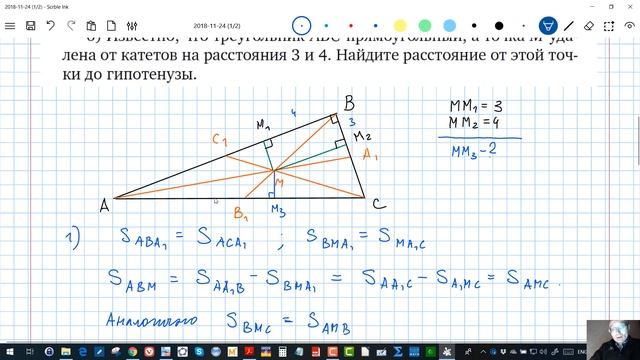640x360 pixels.
Task: Open the PDF reader taskbar icon
Action: click(x=249, y=352)
